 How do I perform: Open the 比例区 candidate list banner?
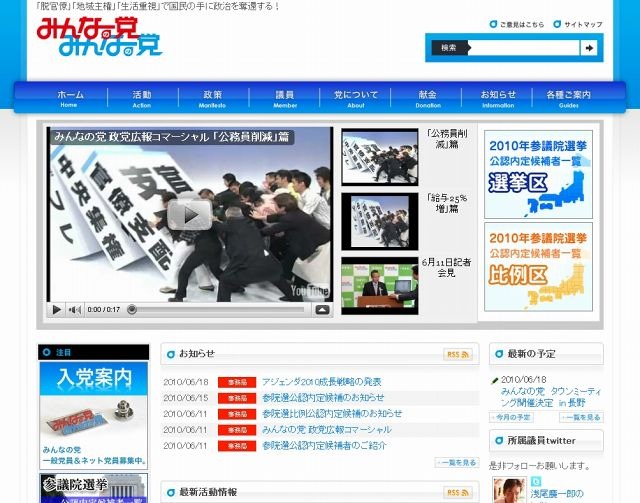coord(538,267)
